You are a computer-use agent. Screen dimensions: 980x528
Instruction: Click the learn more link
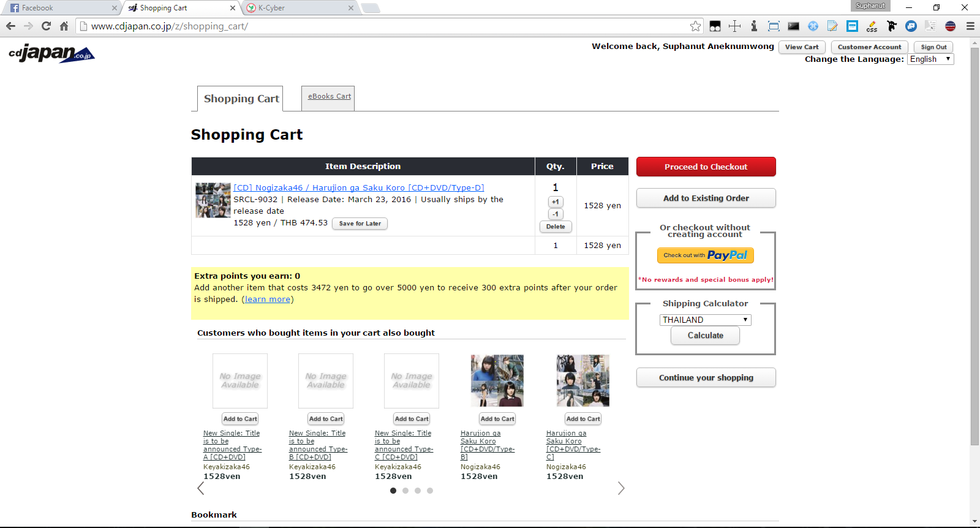point(268,300)
